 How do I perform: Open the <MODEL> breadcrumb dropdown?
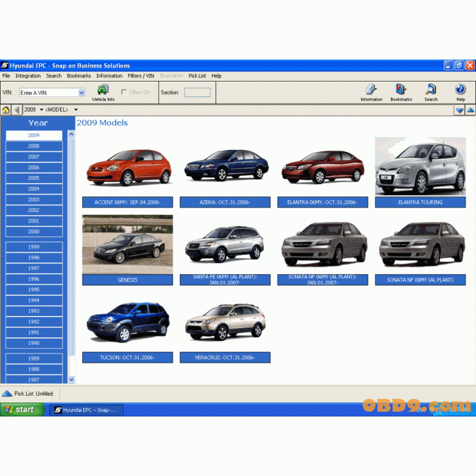coord(76,109)
